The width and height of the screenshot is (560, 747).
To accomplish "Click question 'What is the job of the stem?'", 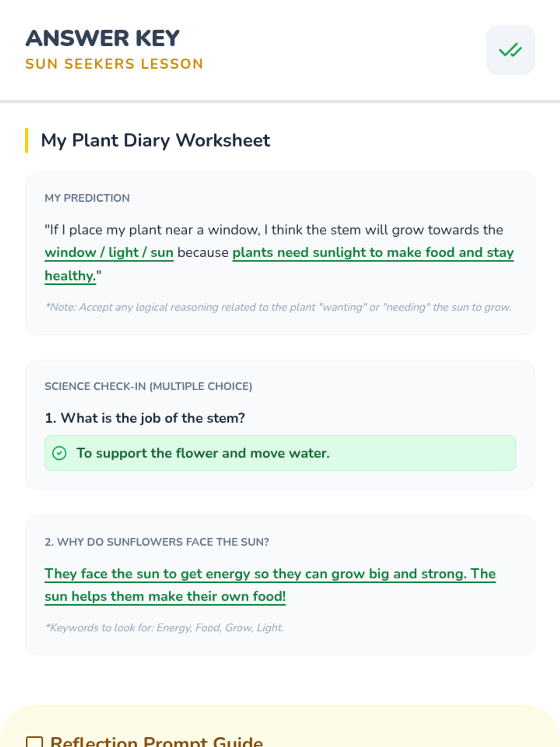I will (x=145, y=418).
